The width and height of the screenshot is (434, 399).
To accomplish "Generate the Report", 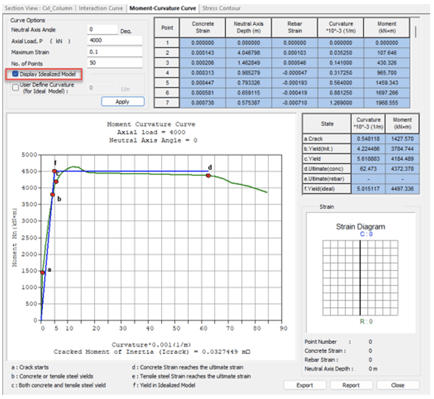I will pyautogui.click(x=351, y=385).
